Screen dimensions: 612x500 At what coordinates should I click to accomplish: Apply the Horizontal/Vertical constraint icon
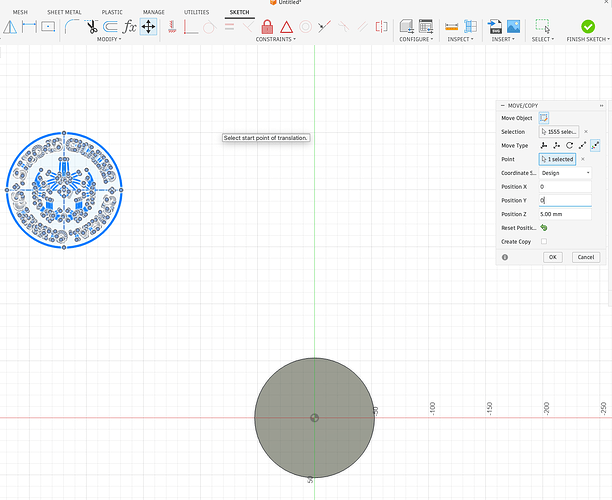click(x=171, y=27)
